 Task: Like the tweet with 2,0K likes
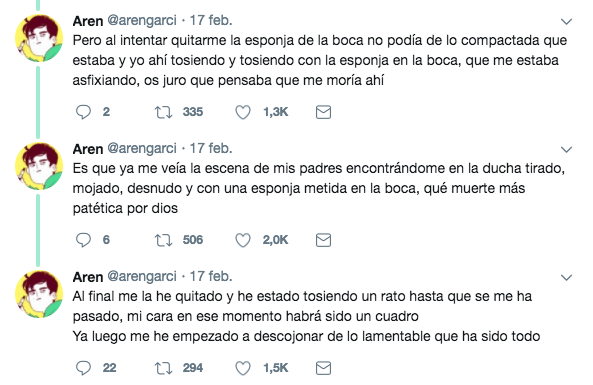pos(243,240)
